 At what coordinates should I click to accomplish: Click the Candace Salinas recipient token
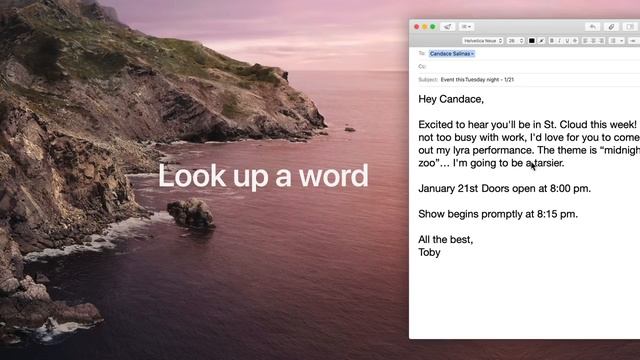452,53
